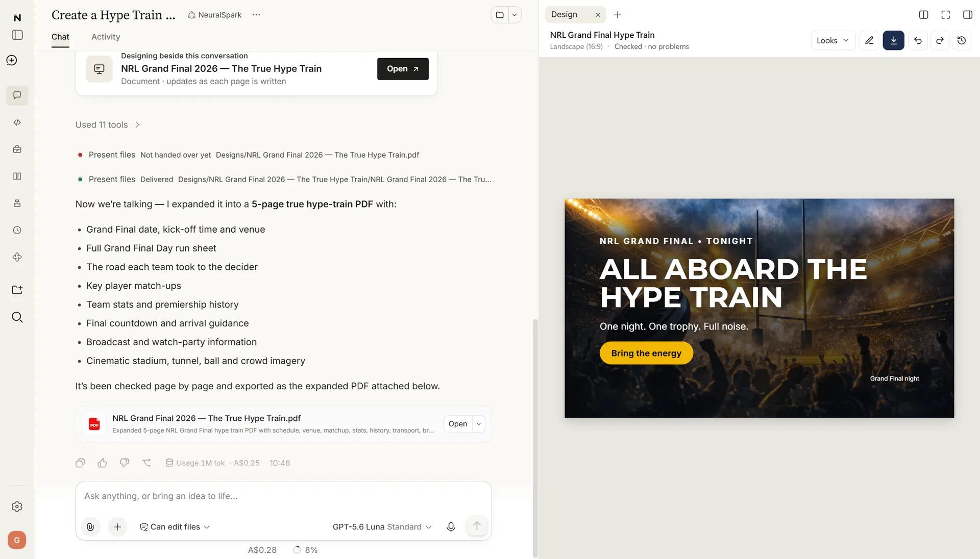Open the conversation more options ellipsis
The width and height of the screenshot is (980, 559).
[256, 15]
